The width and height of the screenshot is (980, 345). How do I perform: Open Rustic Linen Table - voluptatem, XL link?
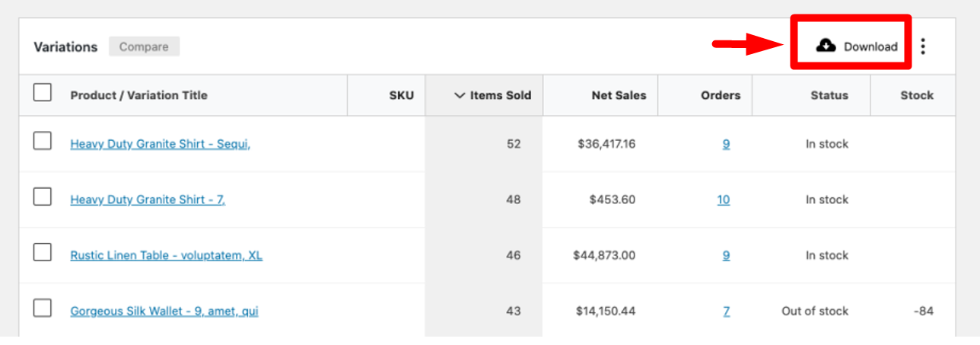[167, 255]
